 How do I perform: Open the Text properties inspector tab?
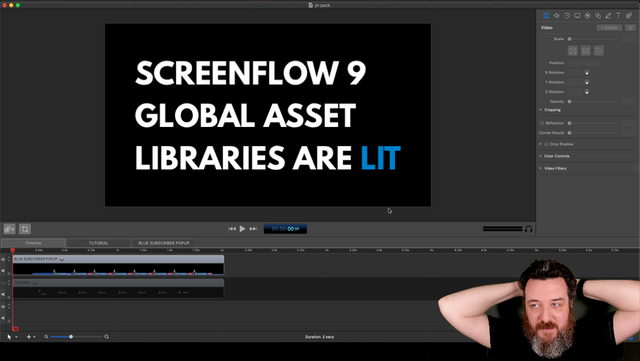[618, 16]
